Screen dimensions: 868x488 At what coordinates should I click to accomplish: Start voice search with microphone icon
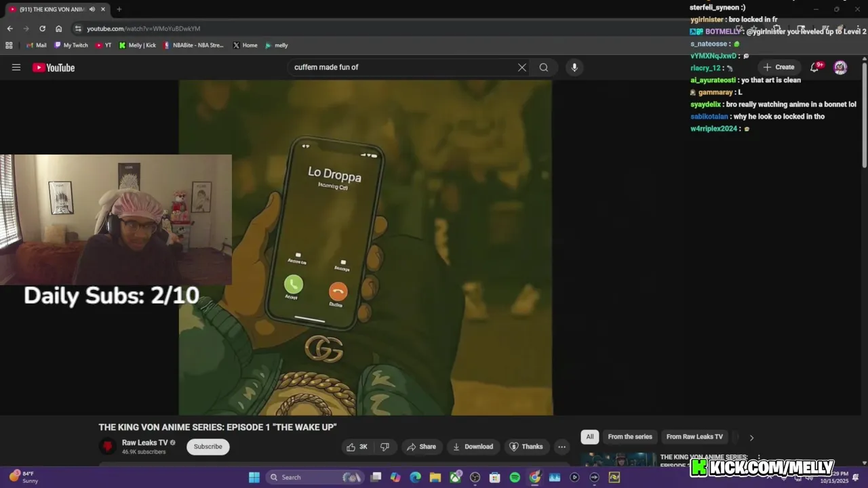tap(574, 67)
